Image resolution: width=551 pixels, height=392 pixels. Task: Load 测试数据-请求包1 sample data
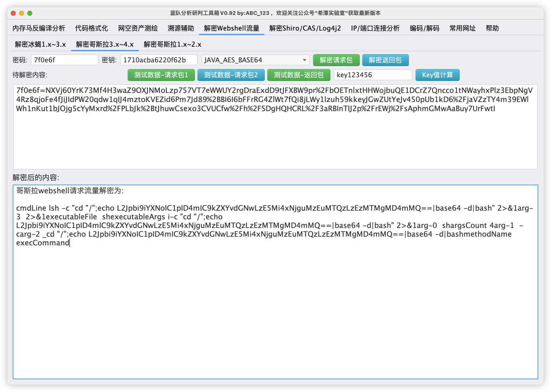pos(161,75)
